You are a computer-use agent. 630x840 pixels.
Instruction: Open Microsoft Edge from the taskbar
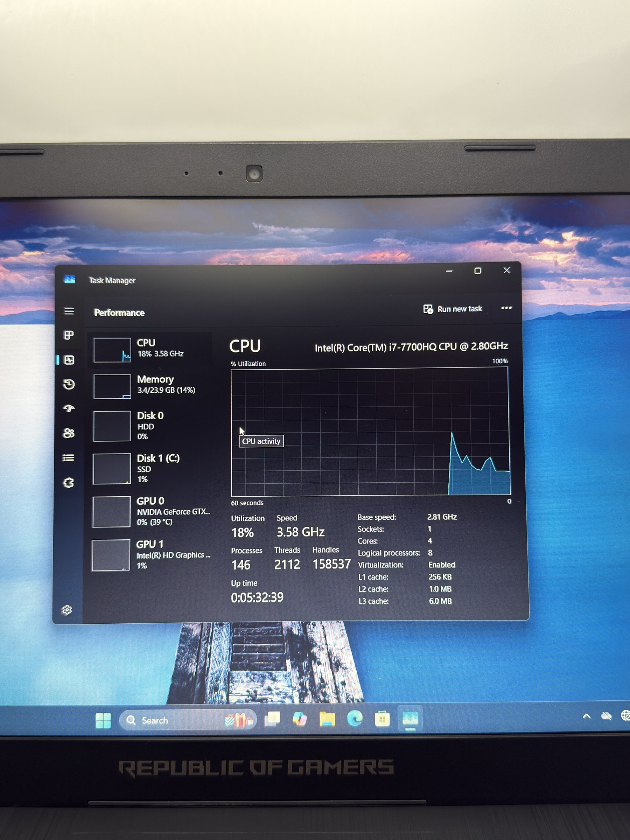355,719
